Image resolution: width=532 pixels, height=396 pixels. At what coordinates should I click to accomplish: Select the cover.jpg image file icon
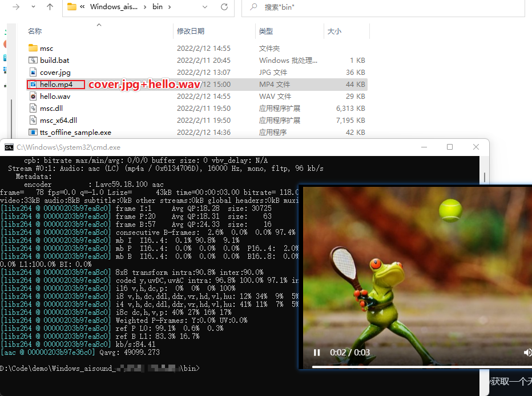[x=33, y=72]
